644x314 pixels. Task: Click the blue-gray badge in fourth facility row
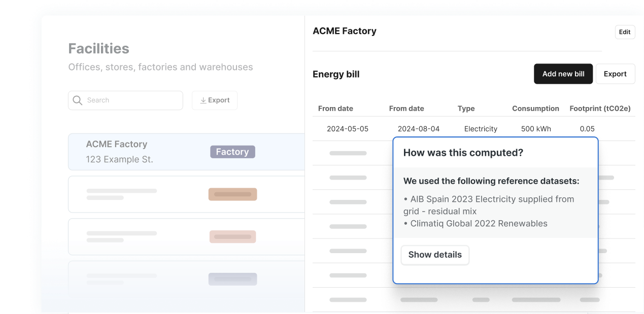(x=232, y=279)
